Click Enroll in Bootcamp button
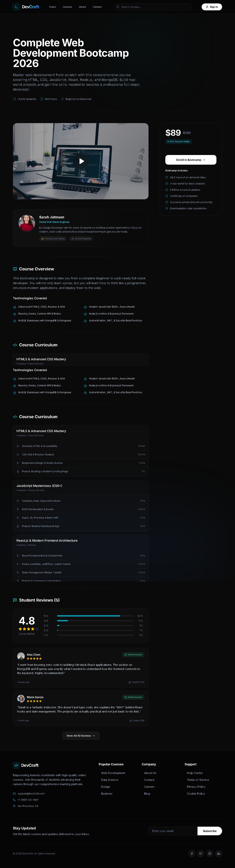This screenshot has width=235, height=868. tap(191, 160)
